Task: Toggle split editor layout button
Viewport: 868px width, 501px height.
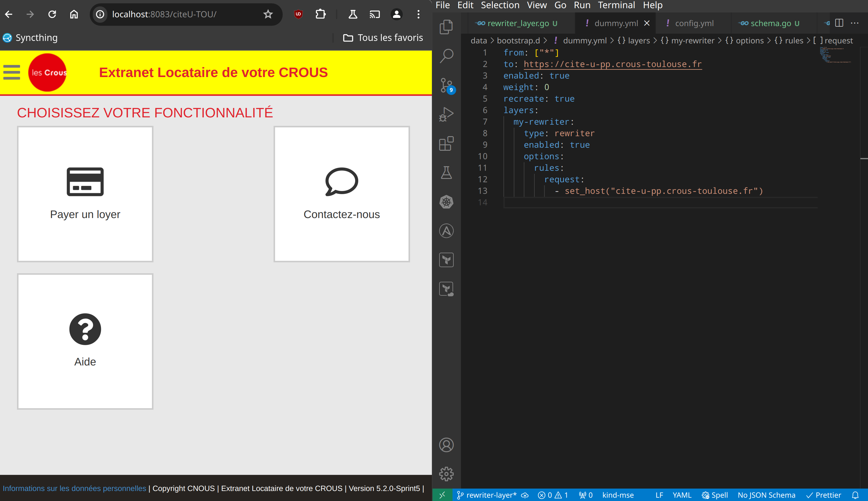Action: (839, 23)
